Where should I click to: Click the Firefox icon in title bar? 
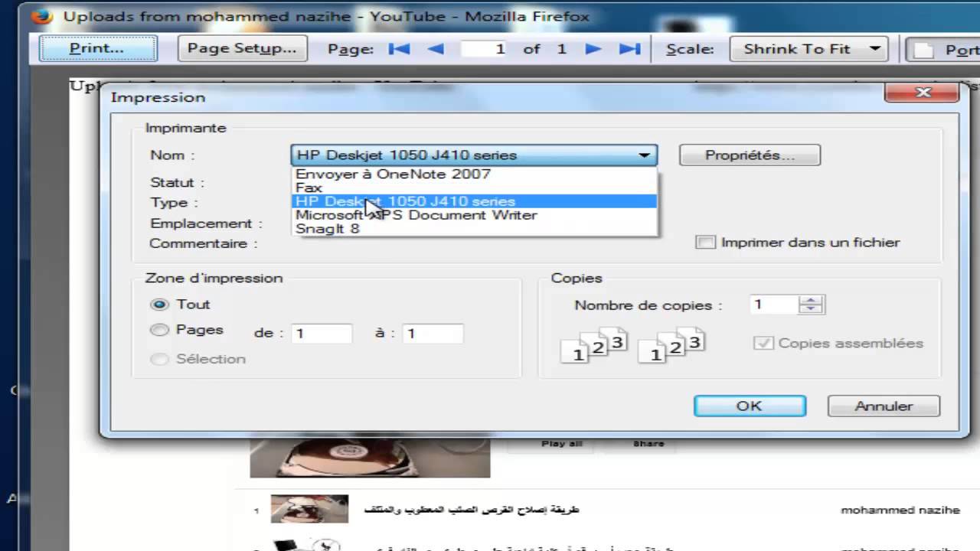pyautogui.click(x=42, y=16)
